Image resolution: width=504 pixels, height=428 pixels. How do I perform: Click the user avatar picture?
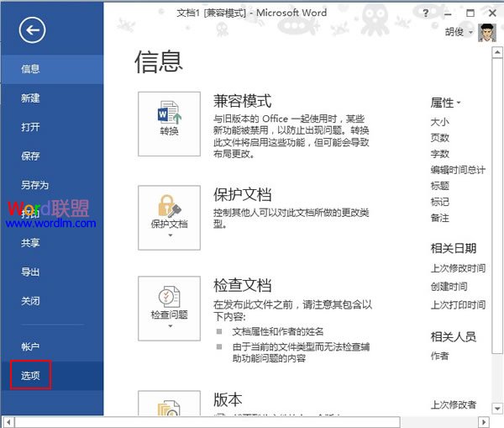[487, 34]
